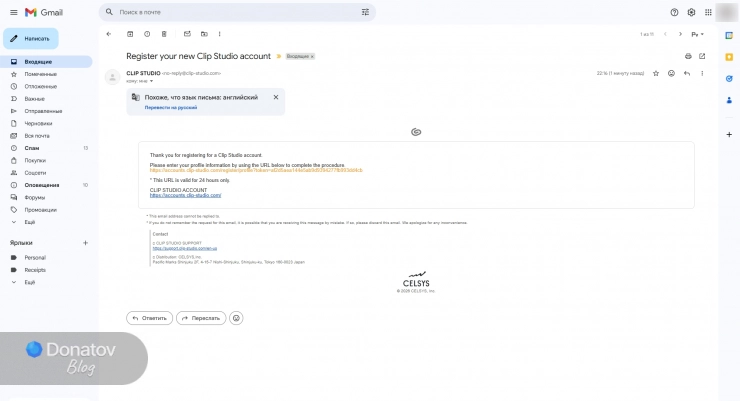This screenshot has width=740, height=401.
Task: Open search filter options icon
Action: (x=365, y=12)
